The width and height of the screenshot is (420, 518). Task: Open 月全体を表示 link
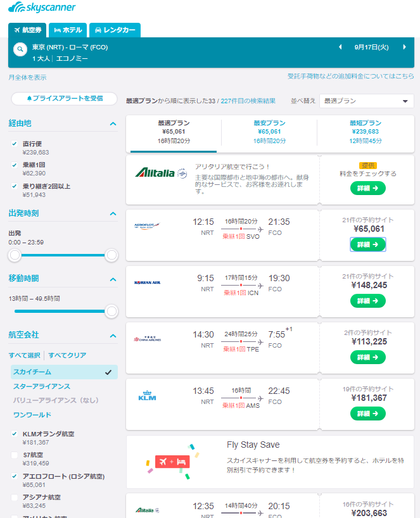(27, 77)
